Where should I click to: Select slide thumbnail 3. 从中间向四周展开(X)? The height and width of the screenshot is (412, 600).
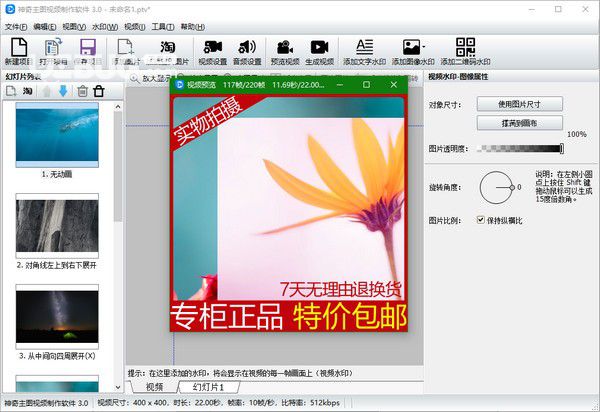click(57, 317)
